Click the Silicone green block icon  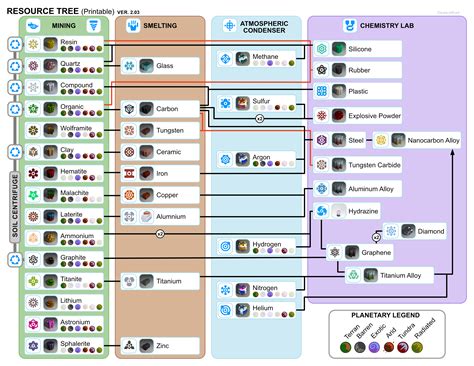click(x=339, y=49)
